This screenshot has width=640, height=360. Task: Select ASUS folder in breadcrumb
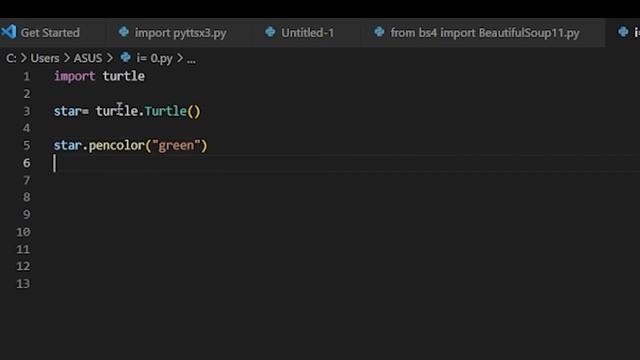88,58
